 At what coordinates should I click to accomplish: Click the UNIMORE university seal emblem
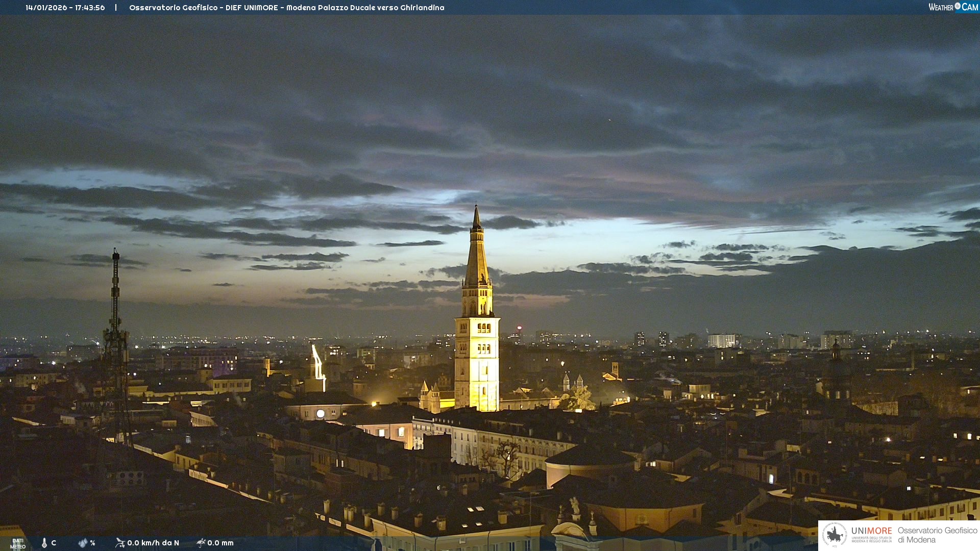coord(835,535)
